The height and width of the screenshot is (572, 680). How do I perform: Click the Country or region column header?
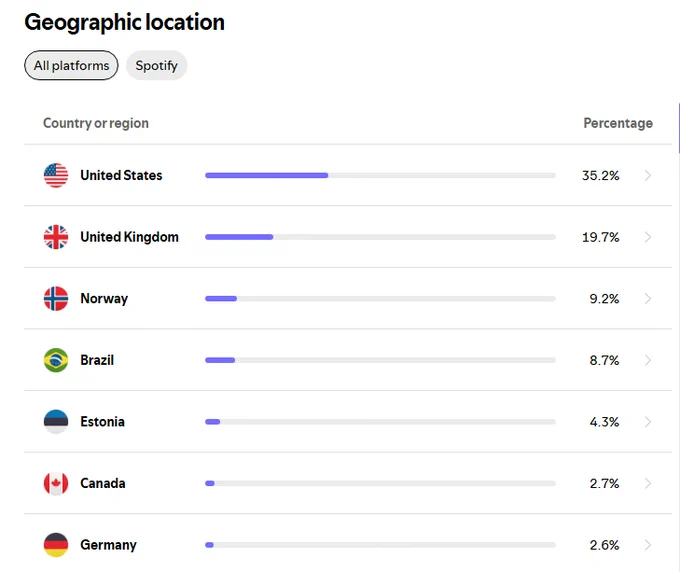96,123
